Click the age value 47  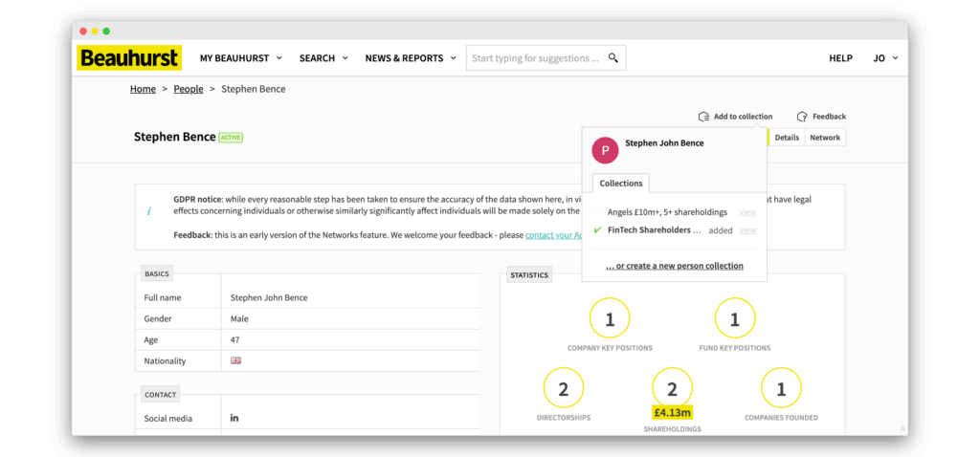235,340
